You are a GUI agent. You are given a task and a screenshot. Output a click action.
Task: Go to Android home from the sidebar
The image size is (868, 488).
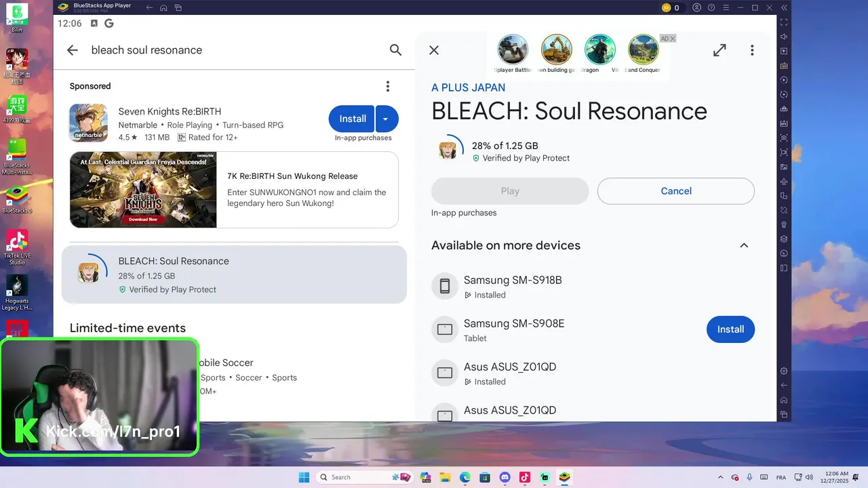(x=784, y=400)
